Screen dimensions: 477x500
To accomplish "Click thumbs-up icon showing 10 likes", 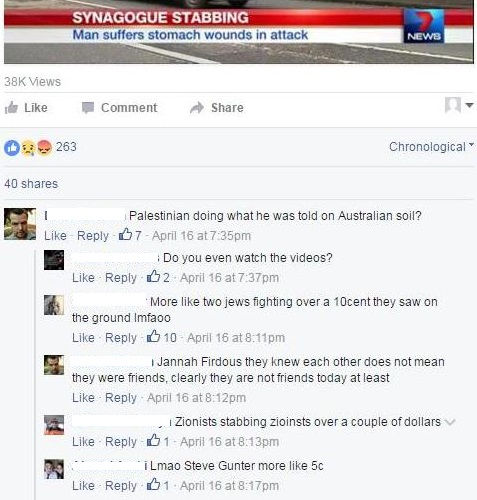I will [153, 336].
